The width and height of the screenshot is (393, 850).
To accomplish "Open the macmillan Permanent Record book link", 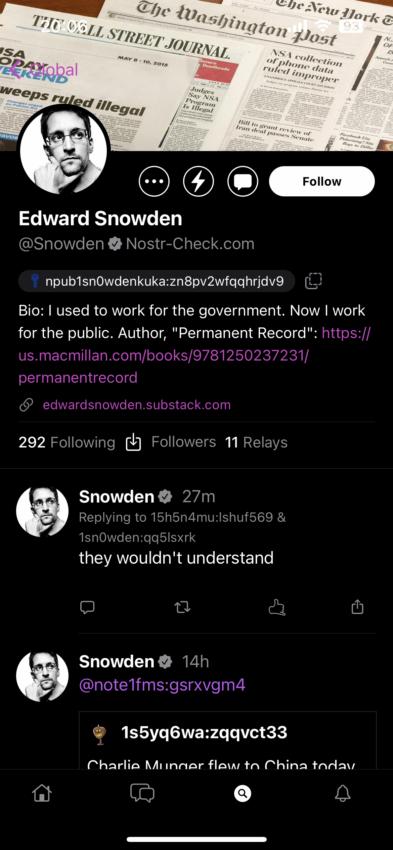I will (194, 355).
